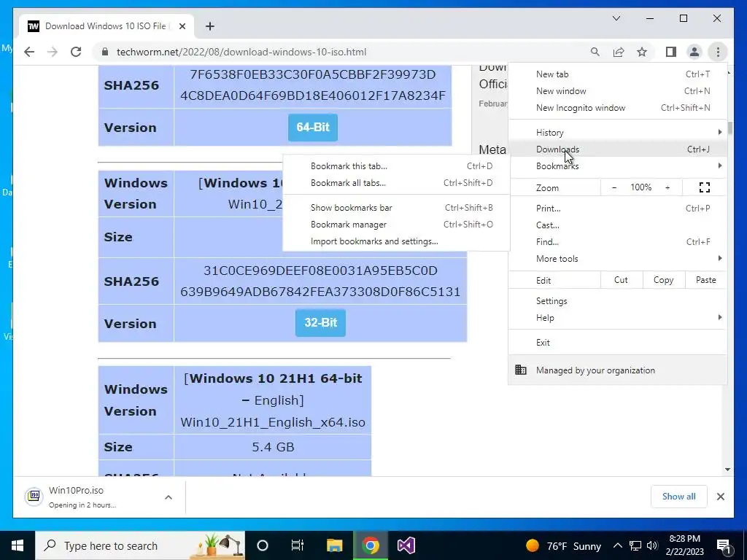Screen dimensions: 747x560
Task: Click the zoom magnifier icon in address bar
Action: (x=595, y=52)
